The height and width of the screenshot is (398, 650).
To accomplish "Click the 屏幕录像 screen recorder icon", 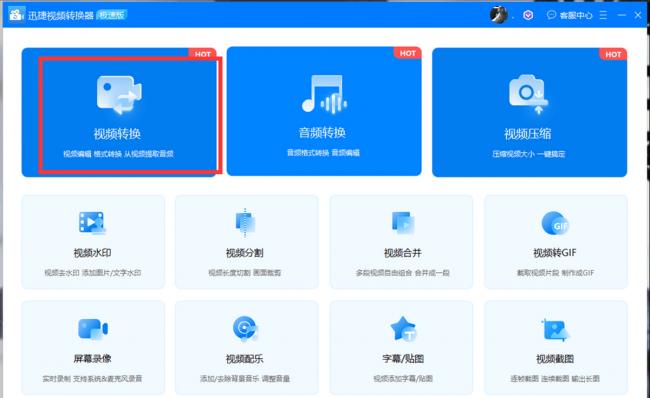I will pyautogui.click(x=93, y=329).
